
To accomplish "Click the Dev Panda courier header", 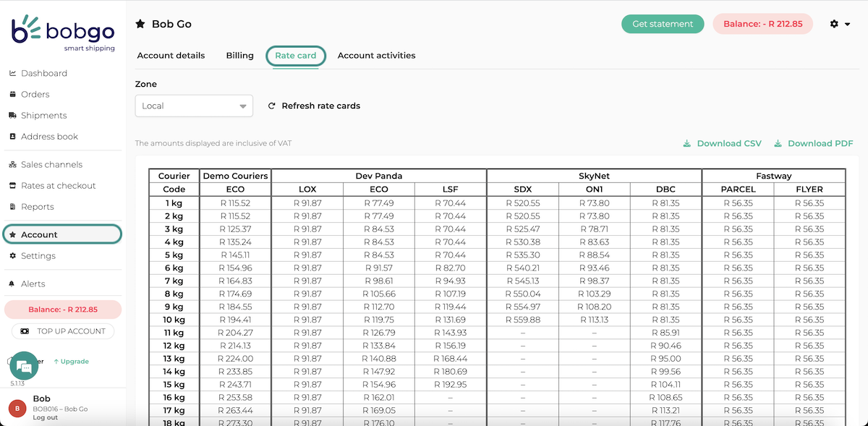I will 379,176.
